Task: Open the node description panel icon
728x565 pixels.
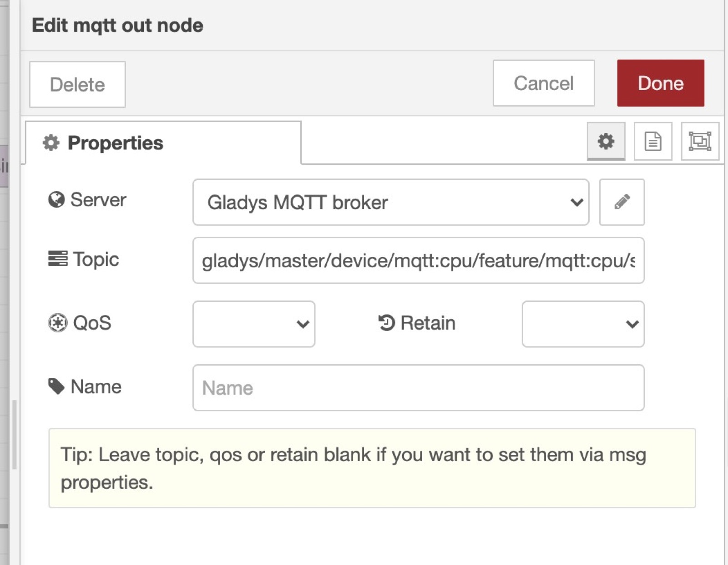Action: pyautogui.click(x=653, y=142)
